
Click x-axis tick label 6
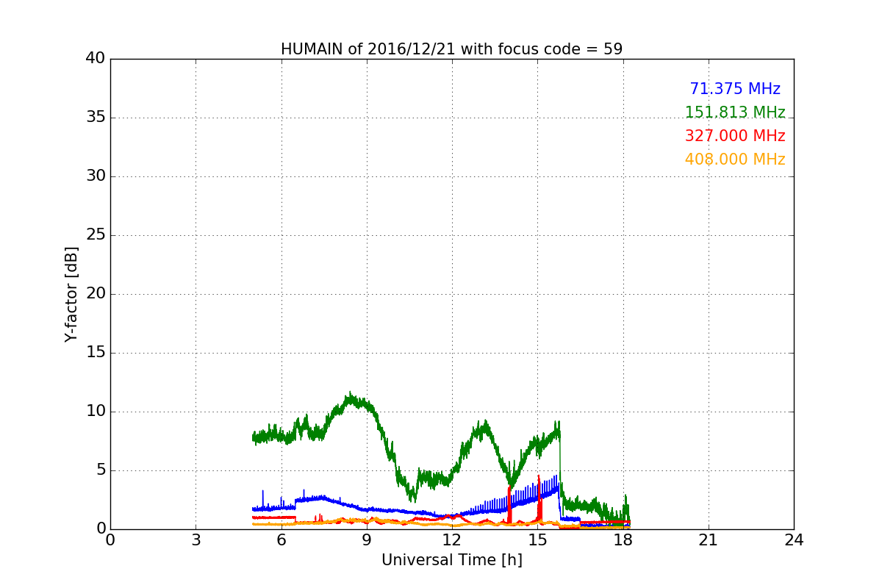coord(281,540)
